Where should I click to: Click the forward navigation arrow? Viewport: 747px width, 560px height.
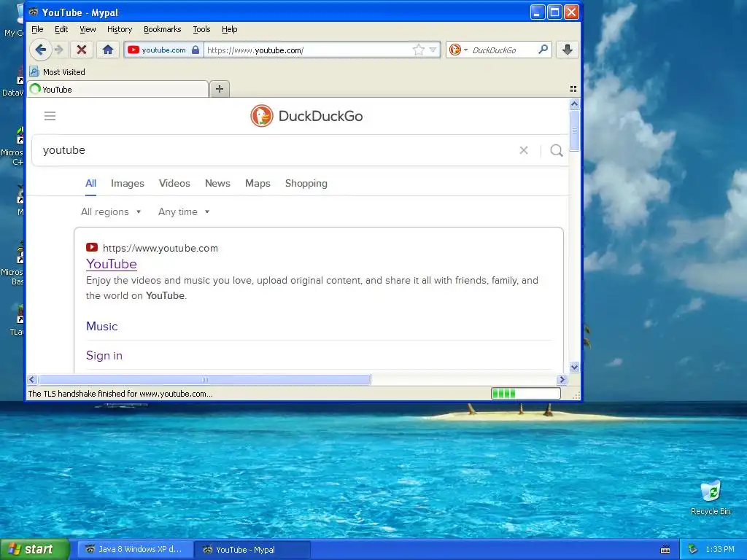[59, 50]
